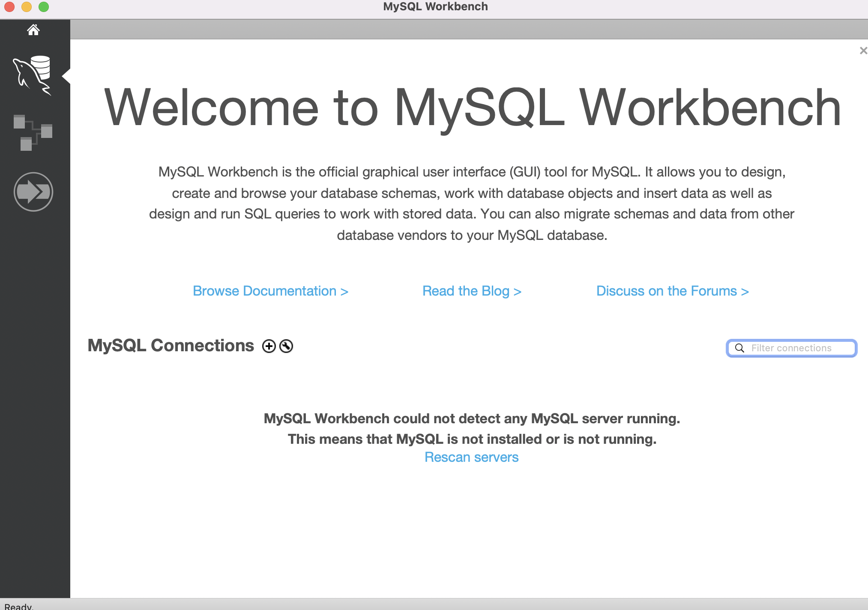Viewport: 868px width, 610px height.
Task: Open Browse Documentation
Action: pos(270,291)
